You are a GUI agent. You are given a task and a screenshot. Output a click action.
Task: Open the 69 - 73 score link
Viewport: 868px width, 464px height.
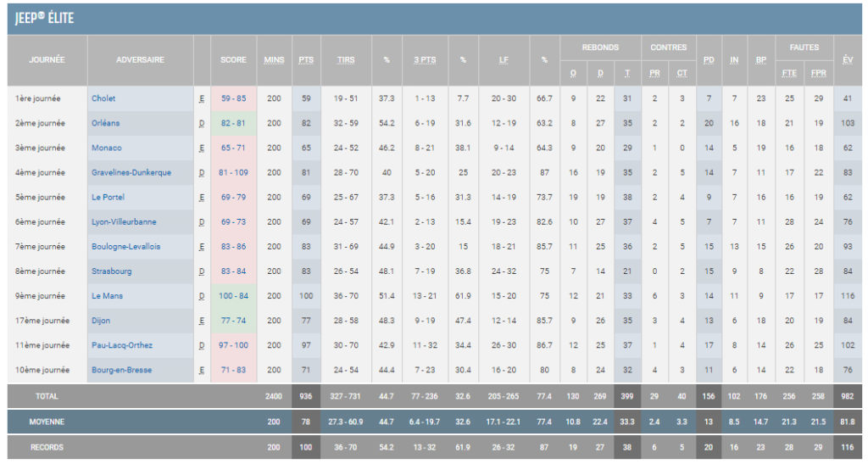[x=234, y=222]
